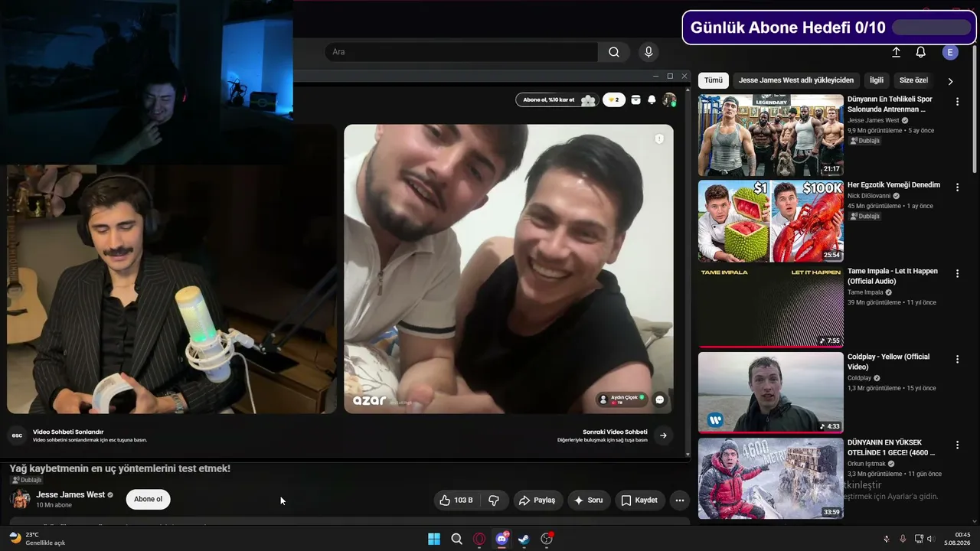This screenshot has height=551, width=980.
Task: Select the İlgili filter chip
Action: (877, 80)
